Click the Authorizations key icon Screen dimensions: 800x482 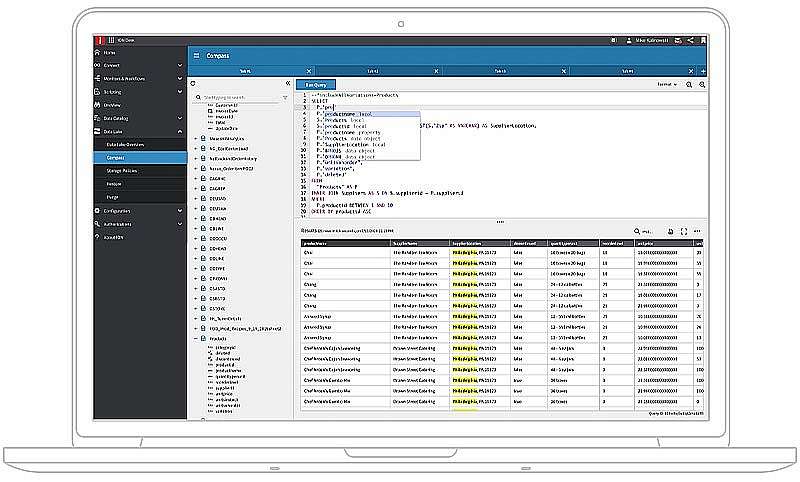97,224
